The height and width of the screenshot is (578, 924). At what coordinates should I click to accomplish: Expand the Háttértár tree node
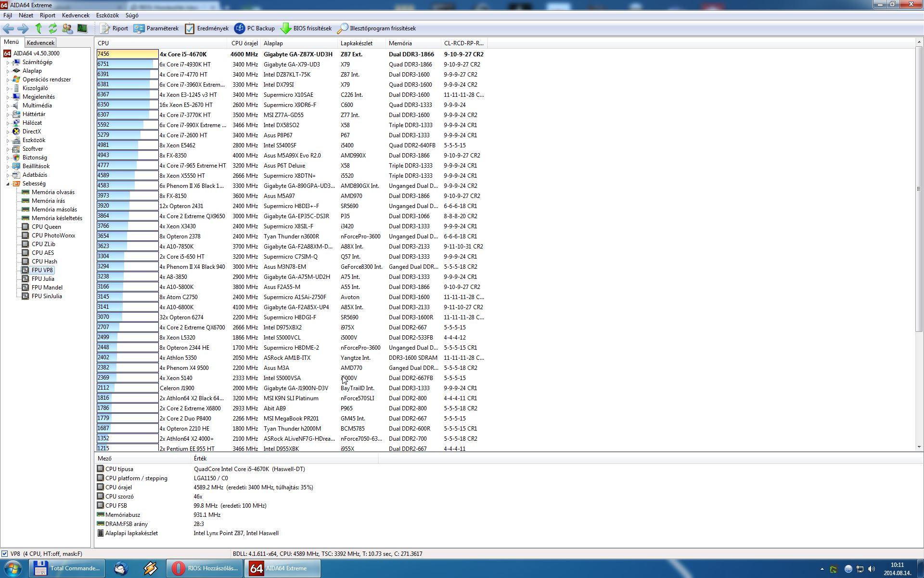(8, 114)
